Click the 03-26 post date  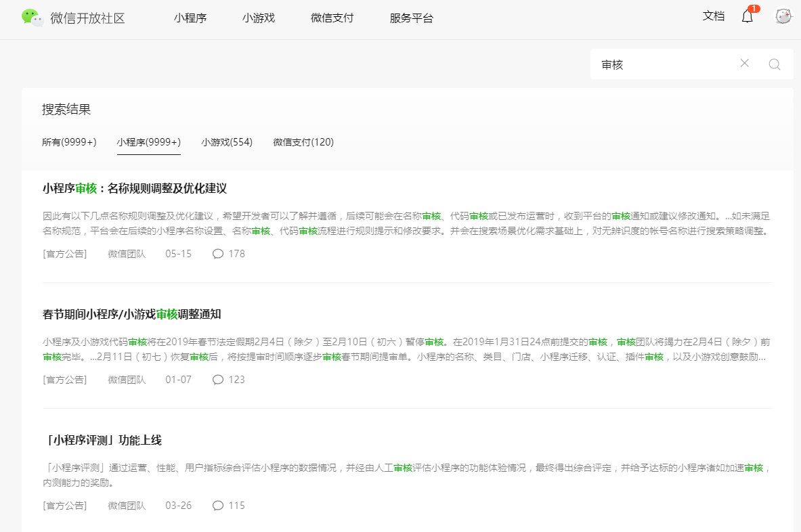click(x=178, y=506)
